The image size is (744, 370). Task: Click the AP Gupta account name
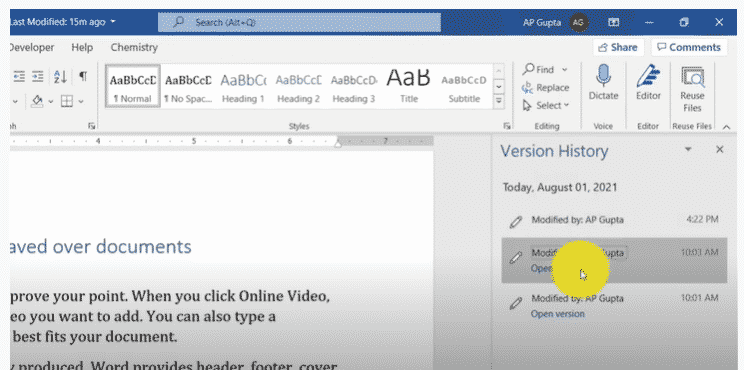click(541, 22)
